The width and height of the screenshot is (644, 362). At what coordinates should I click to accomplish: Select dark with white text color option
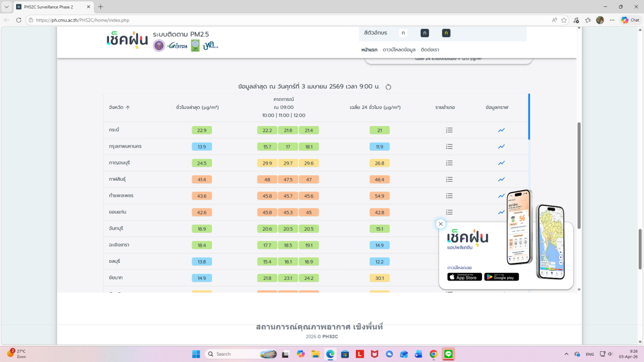[425, 33]
